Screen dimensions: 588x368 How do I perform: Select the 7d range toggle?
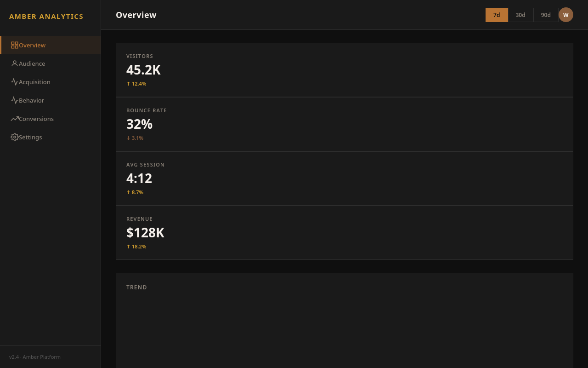(497, 15)
